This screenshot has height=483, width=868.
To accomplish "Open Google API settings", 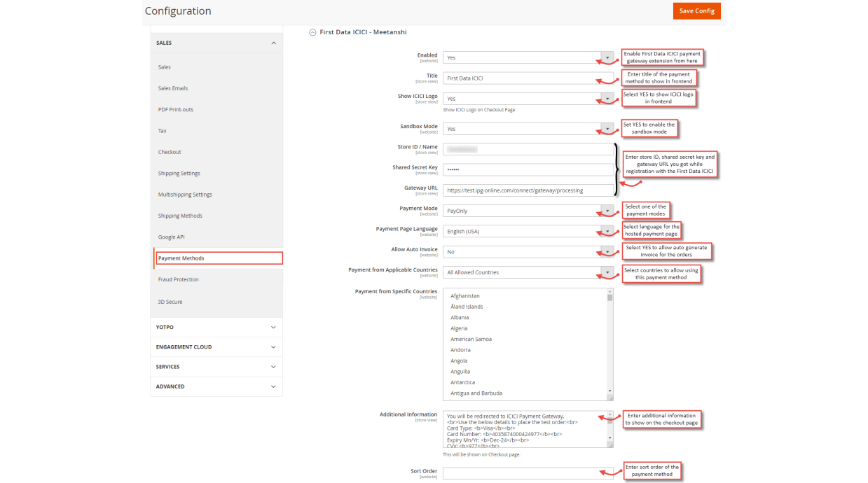I will [172, 237].
